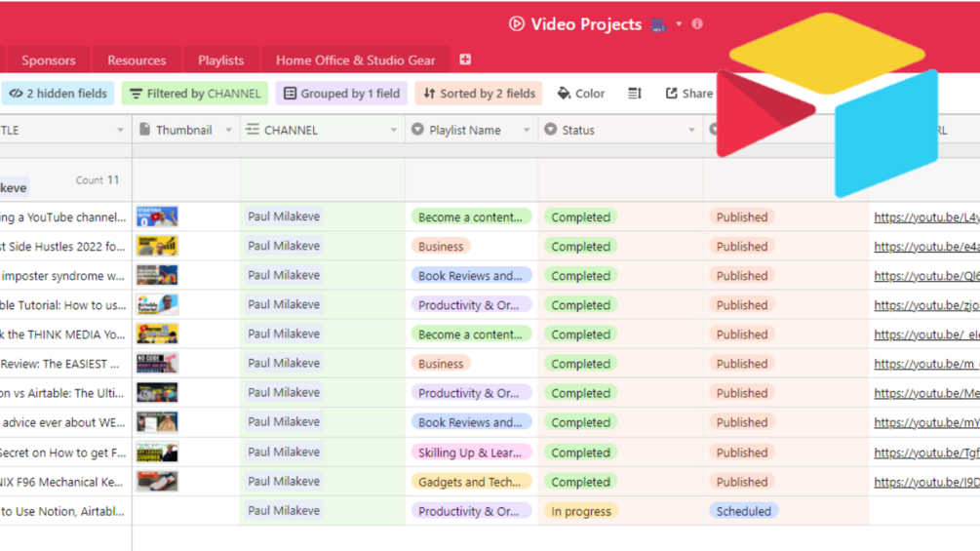Expand the CHANNEL column dropdown arrow
This screenshot has height=551, width=980.
(394, 130)
